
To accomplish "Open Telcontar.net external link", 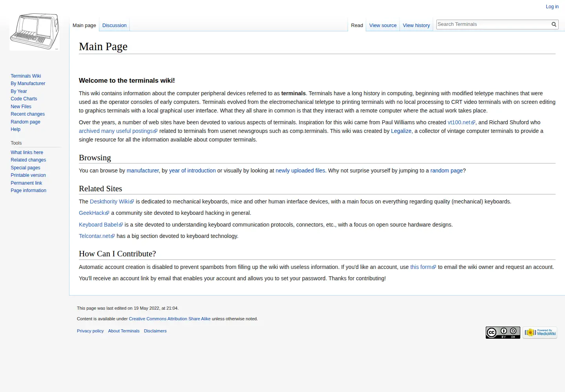I will pyautogui.click(x=97, y=236).
